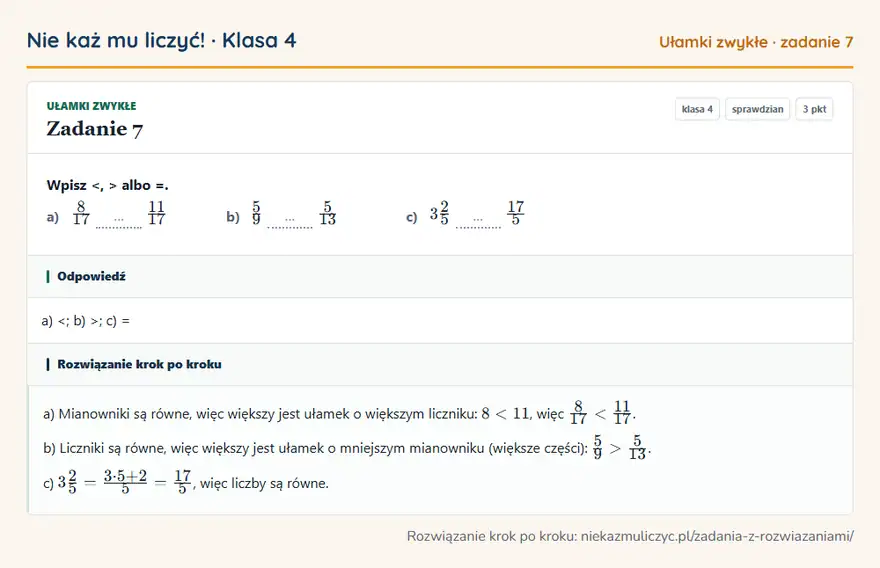Viewport: 880px width, 568px height.
Task: Click the 'klasa 4' tag
Action: pyautogui.click(x=697, y=109)
